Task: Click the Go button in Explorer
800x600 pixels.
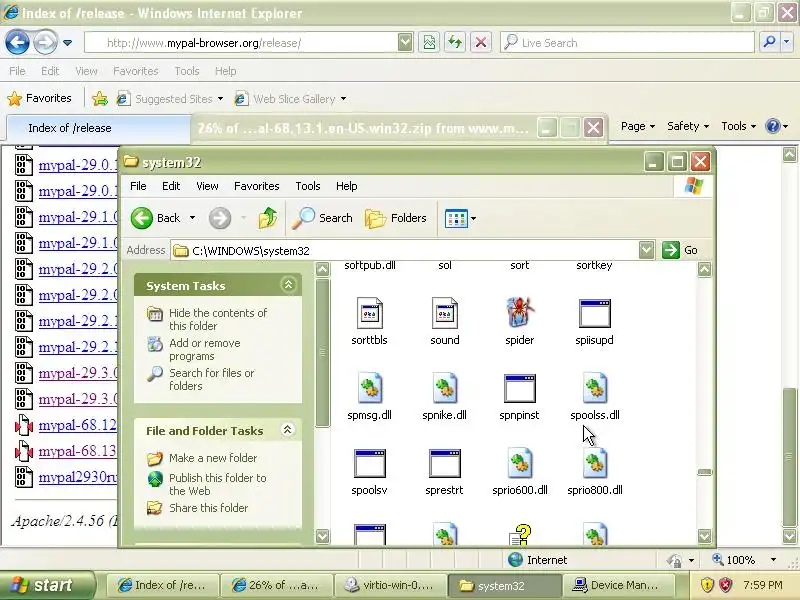Action: pyautogui.click(x=681, y=250)
